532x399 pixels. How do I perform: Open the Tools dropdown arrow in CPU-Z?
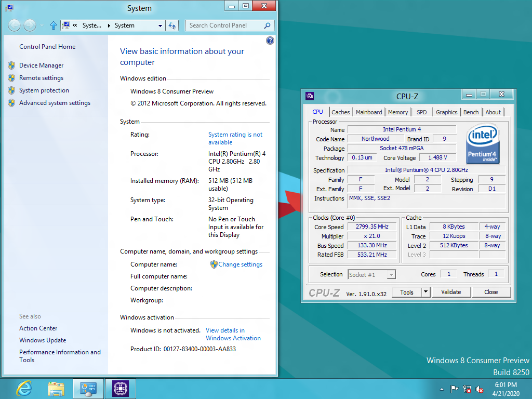(x=425, y=292)
